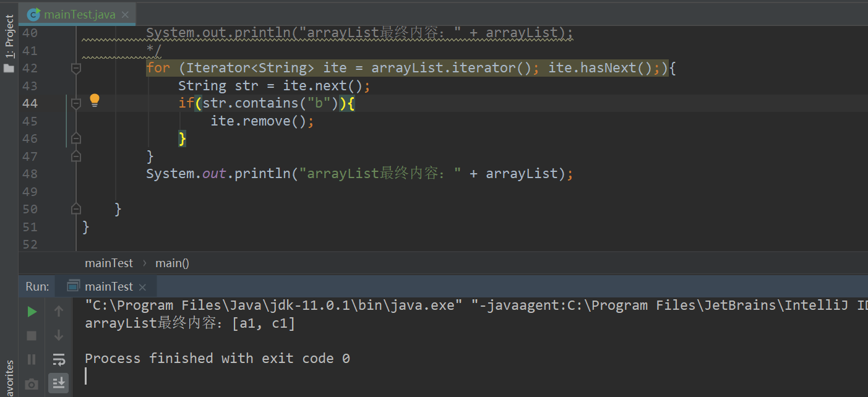
Task: Collapse the for loop at line 42
Action: (76, 68)
